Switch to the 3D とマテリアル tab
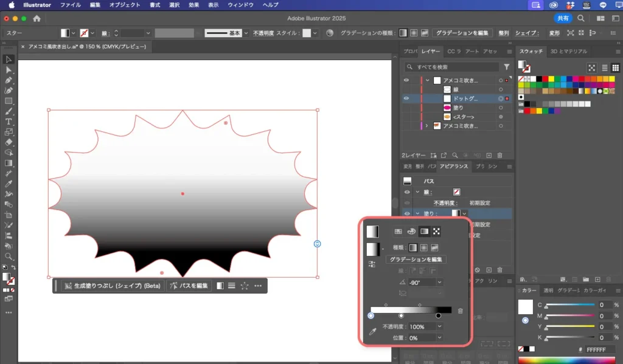 click(x=568, y=52)
